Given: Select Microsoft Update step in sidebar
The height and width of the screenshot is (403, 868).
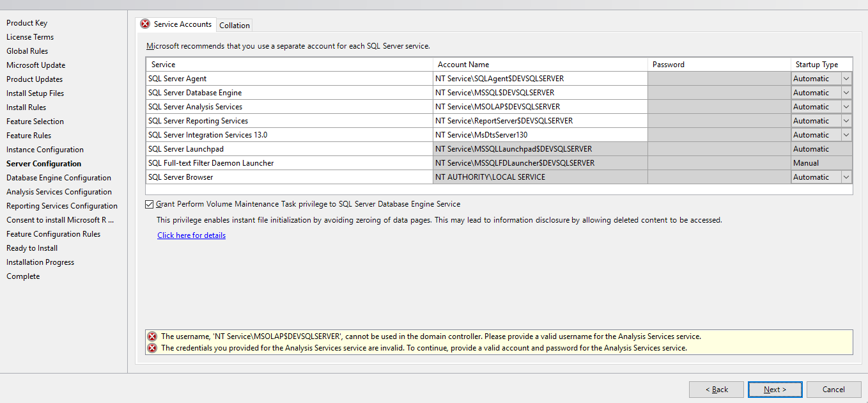Looking at the screenshot, I should tap(36, 65).
